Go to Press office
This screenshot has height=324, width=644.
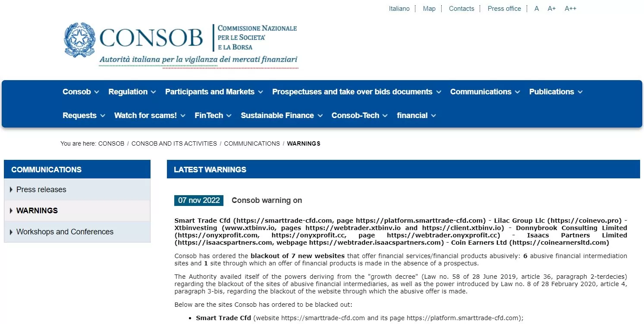pyautogui.click(x=504, y=9)
